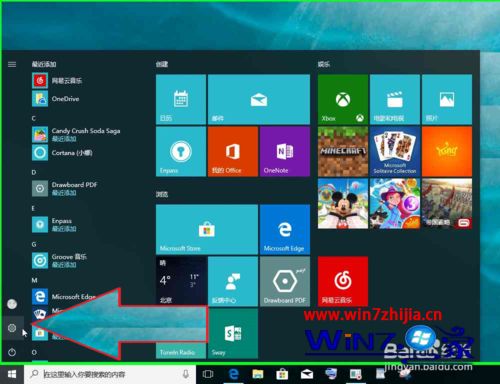
Task: Open Groove Music from the app list
Action: [87, 260]
